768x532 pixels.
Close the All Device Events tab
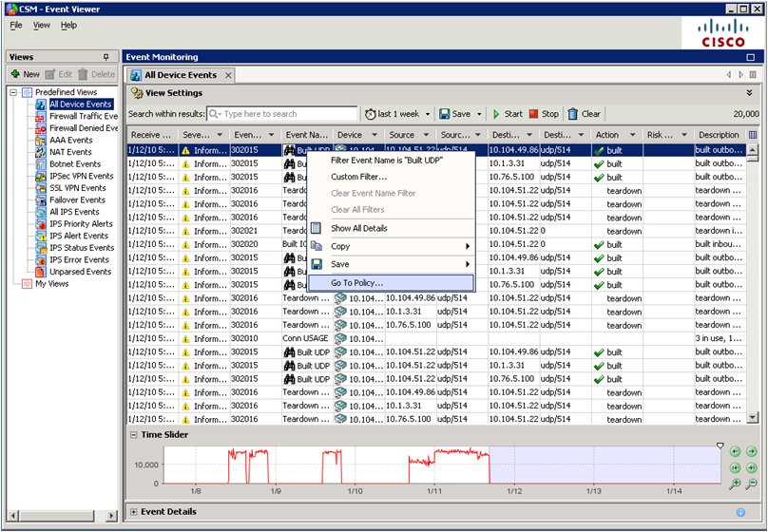coord(228,75)
